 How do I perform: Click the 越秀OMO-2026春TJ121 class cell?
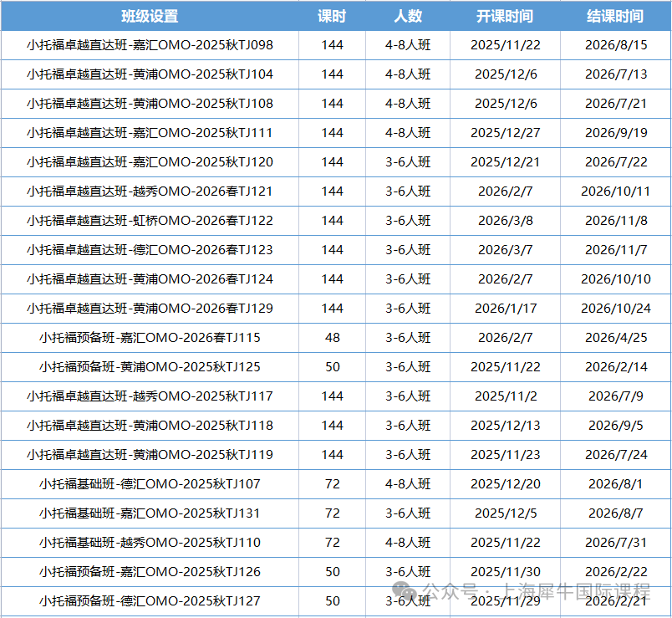coord(150,192)
